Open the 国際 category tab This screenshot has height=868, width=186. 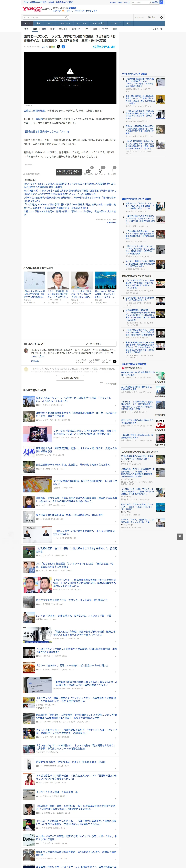click(x=44, y=29)
